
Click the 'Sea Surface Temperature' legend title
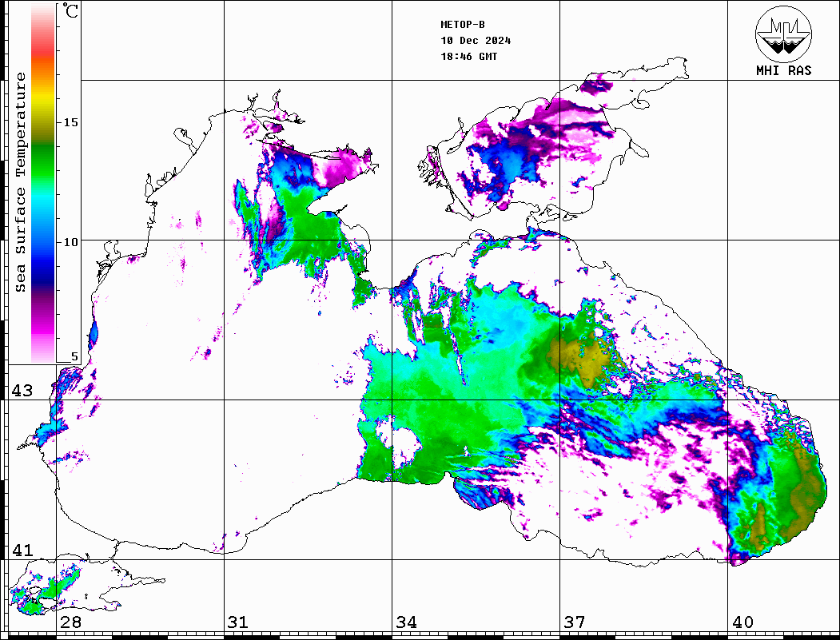[20, 182]
